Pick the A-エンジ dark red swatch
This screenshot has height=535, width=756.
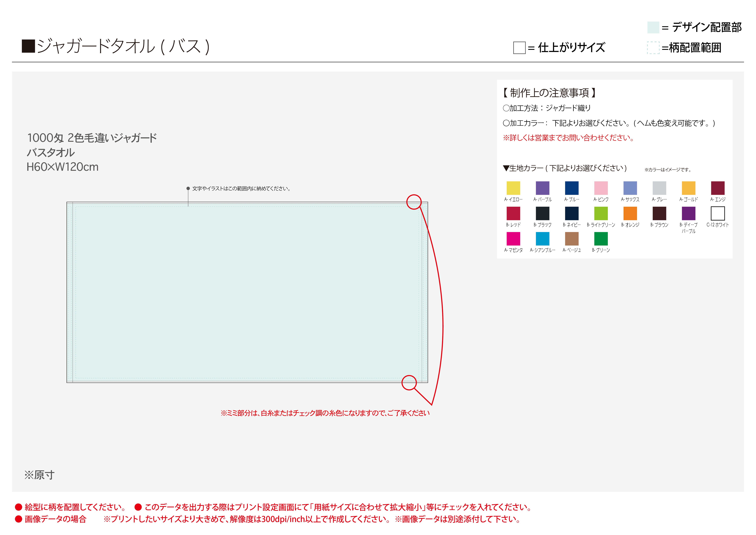click(x=718, y=188)
